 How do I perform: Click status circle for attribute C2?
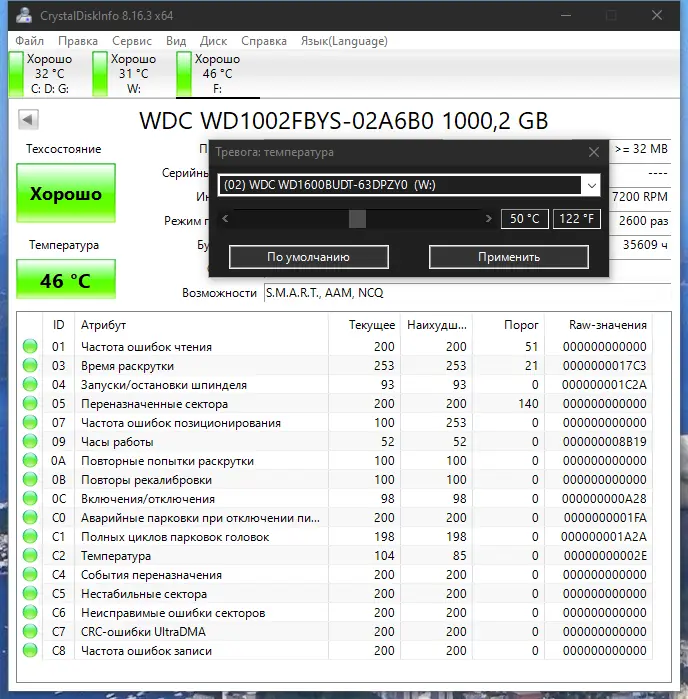[x=30, y=555]
